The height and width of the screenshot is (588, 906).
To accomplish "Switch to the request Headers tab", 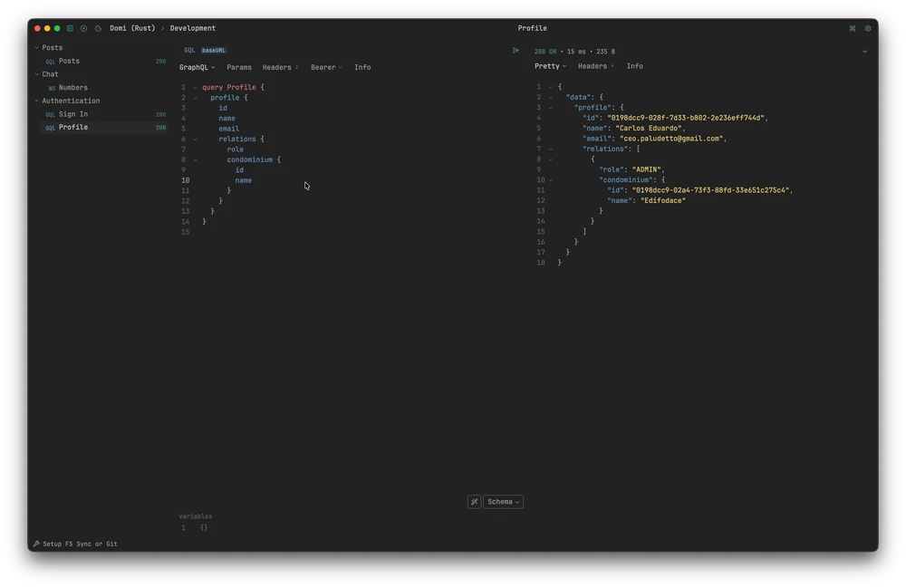I will [x=280, y=68].
